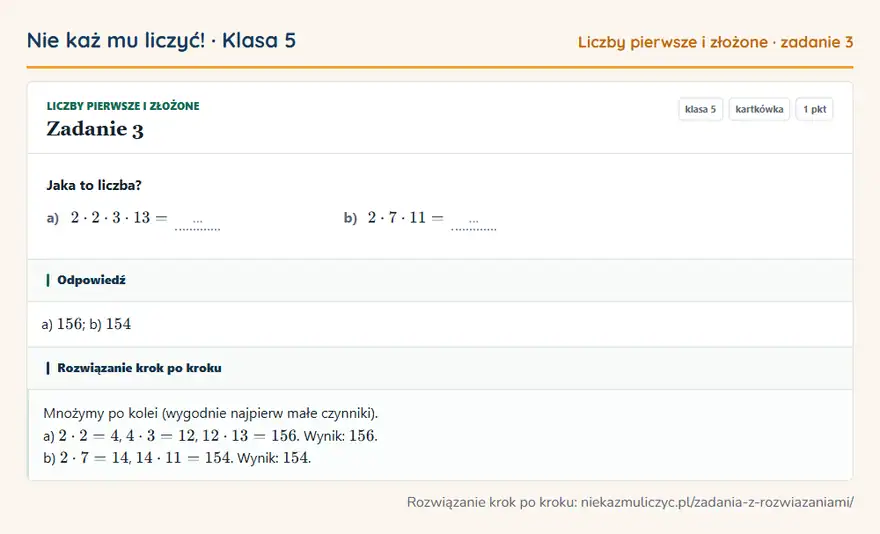Image resolution: width=880 pixels, height=534 pixels.
Task: Click the expression '2 · 2 · 3 · 13 ='
Action: click(119, 217)
